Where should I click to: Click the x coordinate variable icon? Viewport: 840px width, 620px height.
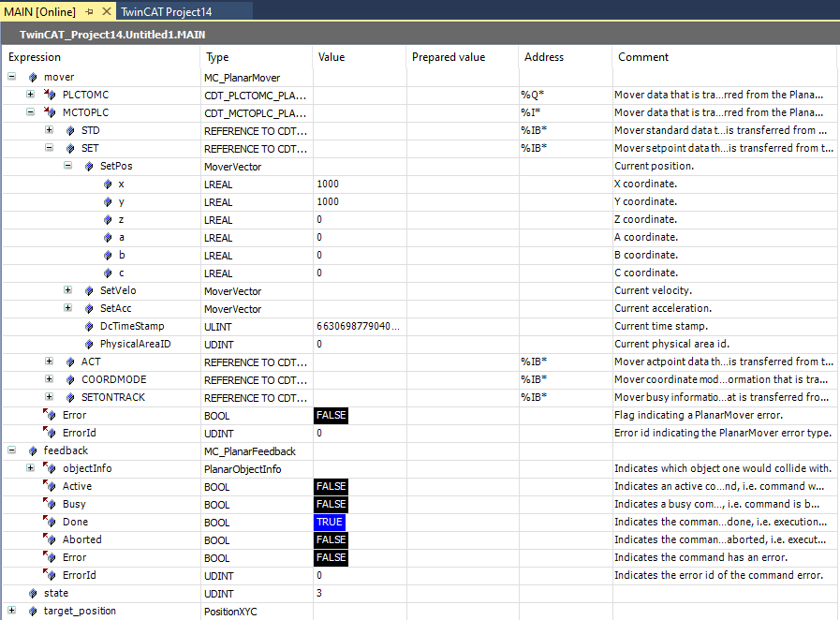108,184
